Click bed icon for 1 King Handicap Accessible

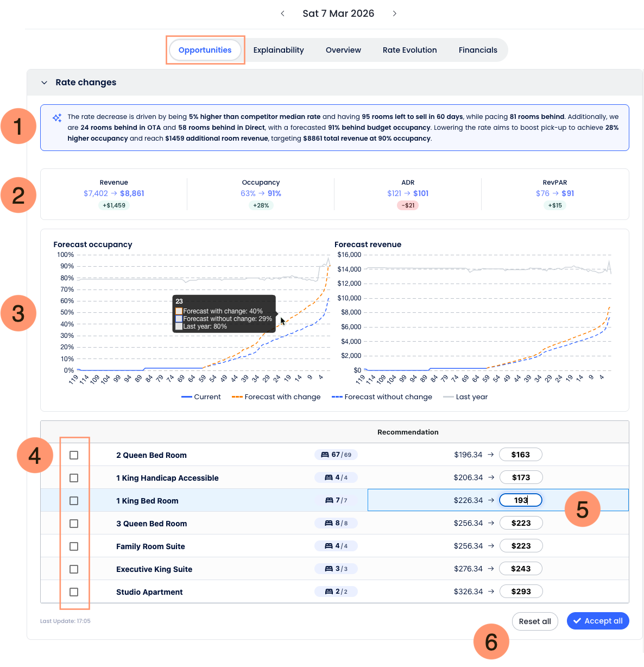(329, 477)
